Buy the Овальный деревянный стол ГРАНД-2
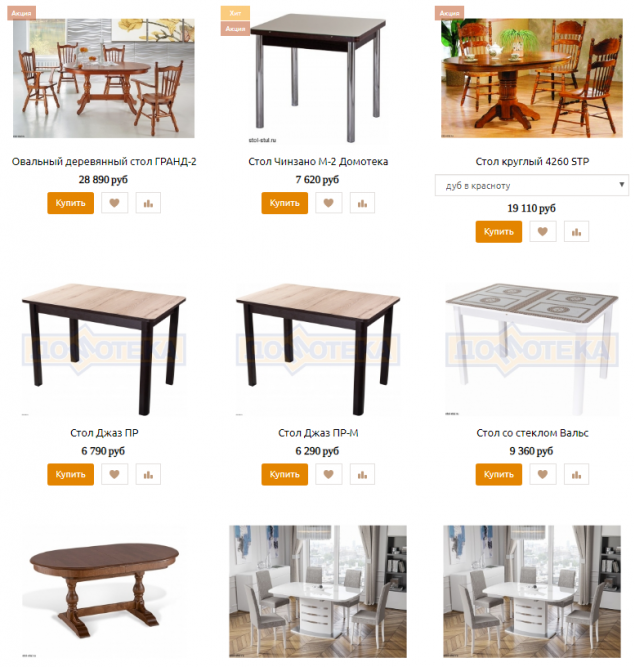This screenshot has height=667, width=635. click(71, 203)
